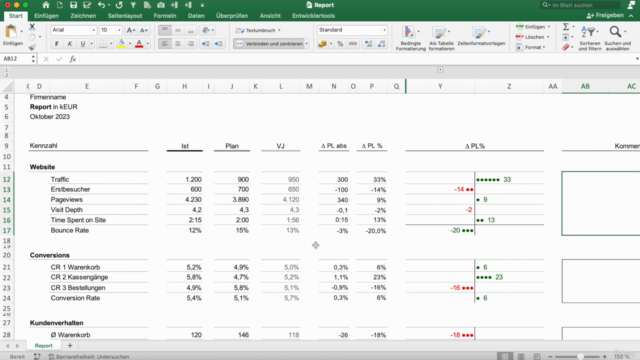Add a new sheet with plus button

coord(70,346)
